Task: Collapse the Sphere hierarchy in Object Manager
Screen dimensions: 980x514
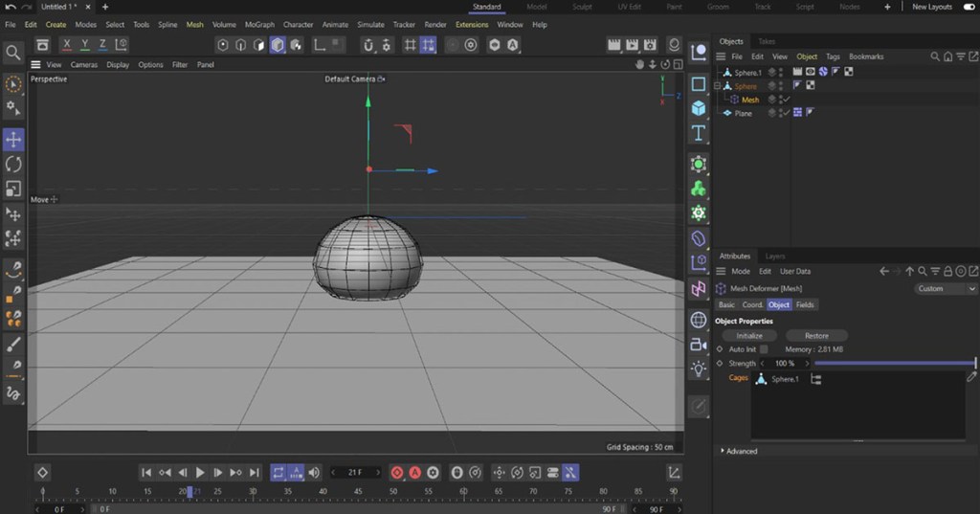Action: [719, 86]
